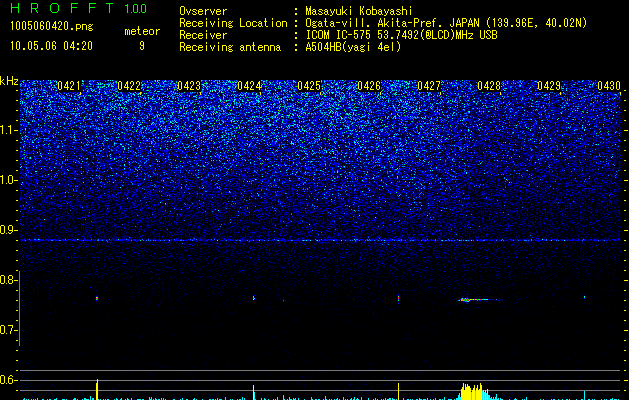
Task: Select the filename 1005060420.png
Action: coord(52,26)
